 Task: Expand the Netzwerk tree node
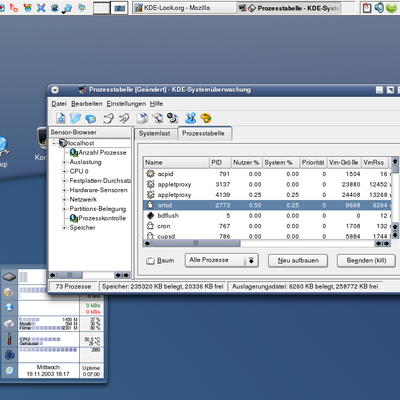(x=64, y=199)
